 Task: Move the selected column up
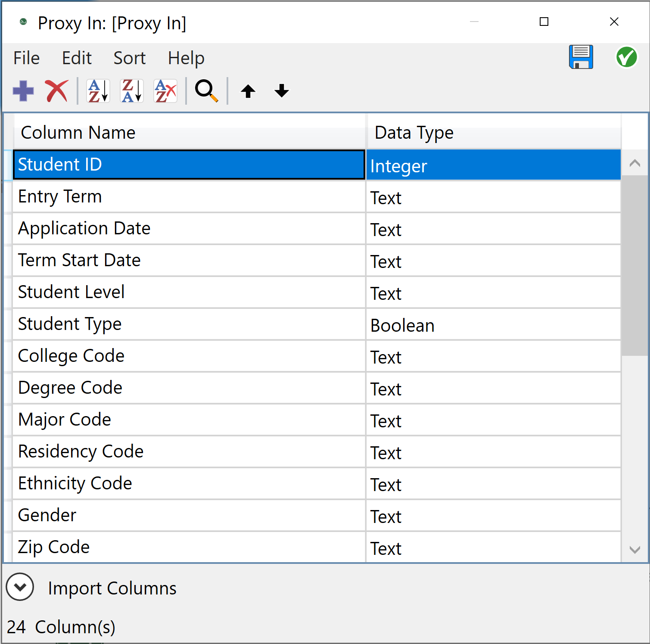[x=248, y=90]
